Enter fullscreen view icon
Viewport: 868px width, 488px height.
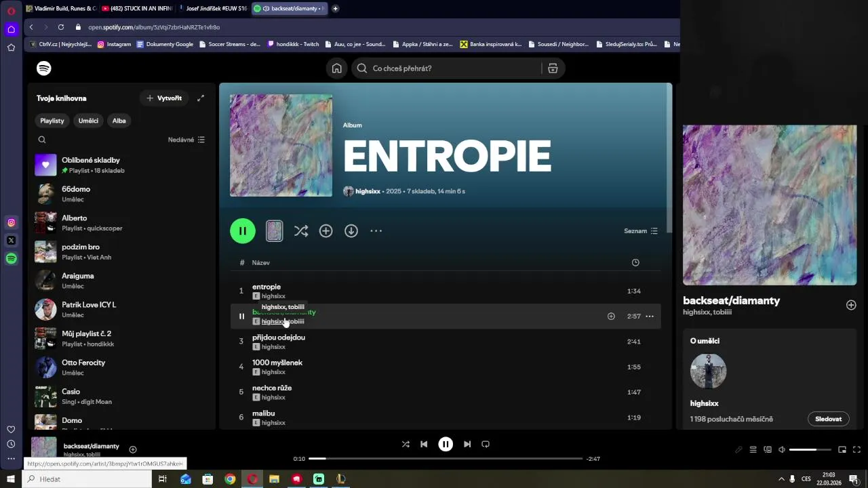[x=856, y=449]
